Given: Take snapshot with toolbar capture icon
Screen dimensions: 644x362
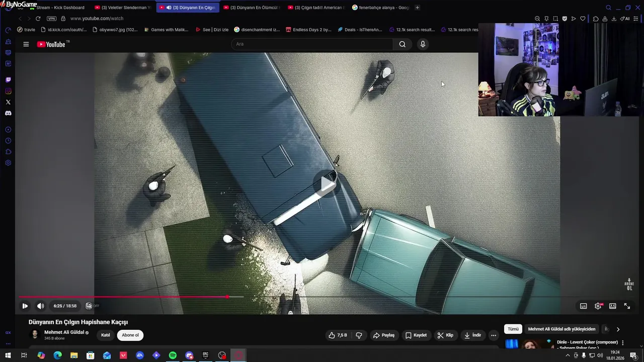Looking at the screenshot, I should 555,19.
